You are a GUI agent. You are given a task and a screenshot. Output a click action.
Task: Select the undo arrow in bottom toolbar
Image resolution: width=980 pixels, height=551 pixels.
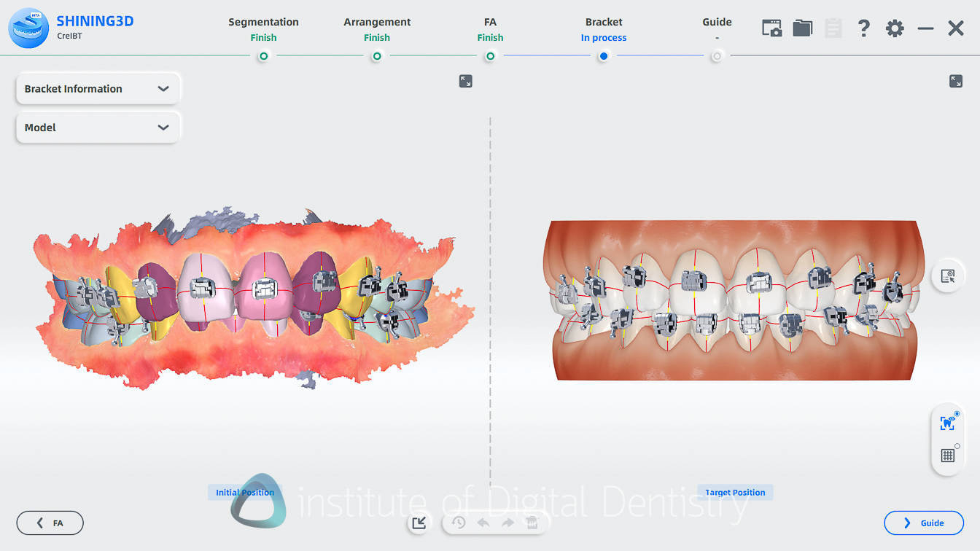click(483, 523)
